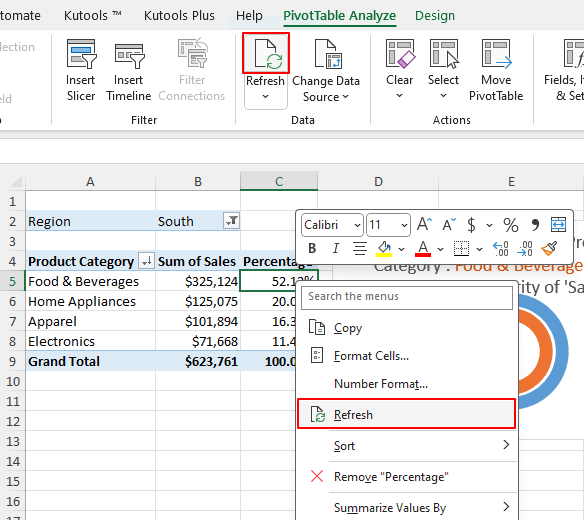Viewport: 584px width, 520px height.
Task: Open the Kutools Plus tab
Action: (179, 16)
